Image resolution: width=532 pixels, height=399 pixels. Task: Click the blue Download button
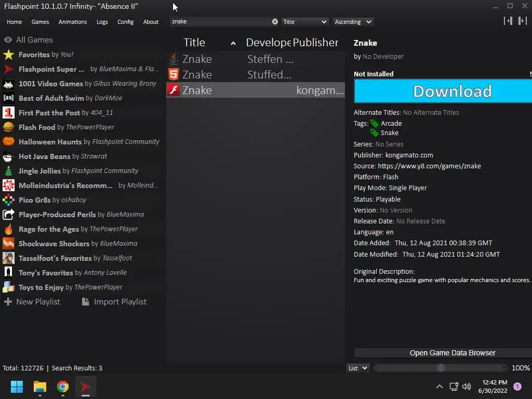443,91
